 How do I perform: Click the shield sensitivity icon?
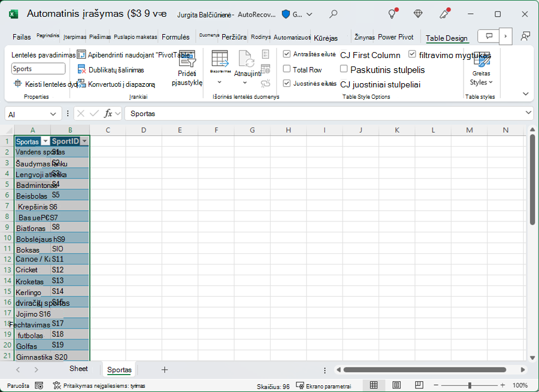coord(286,14)
